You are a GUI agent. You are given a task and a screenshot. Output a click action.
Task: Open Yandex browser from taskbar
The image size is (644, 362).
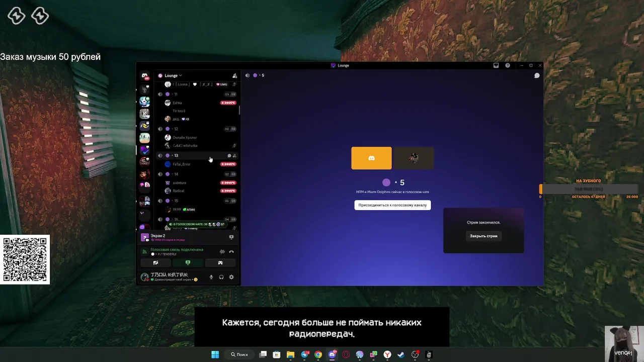pos(387,354)
